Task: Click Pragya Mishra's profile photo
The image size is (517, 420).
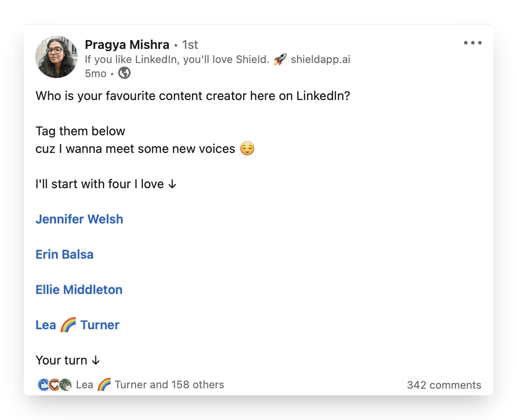Action: (56, 57)
